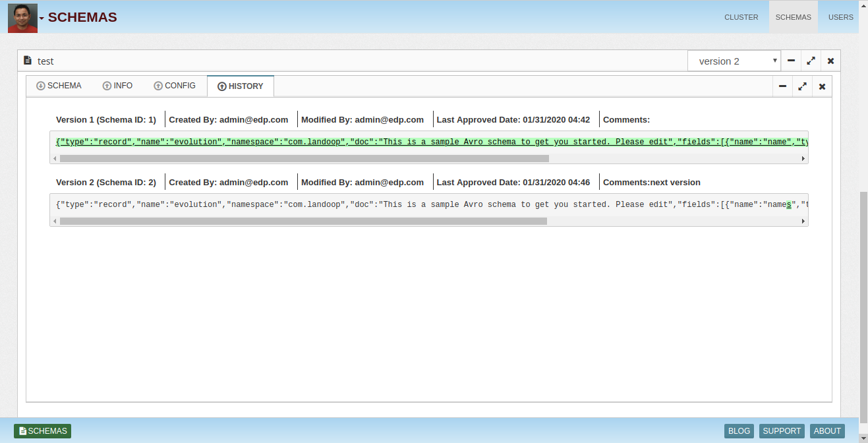Open the dropdown arrow beside the avatar

tap(42, 18)
